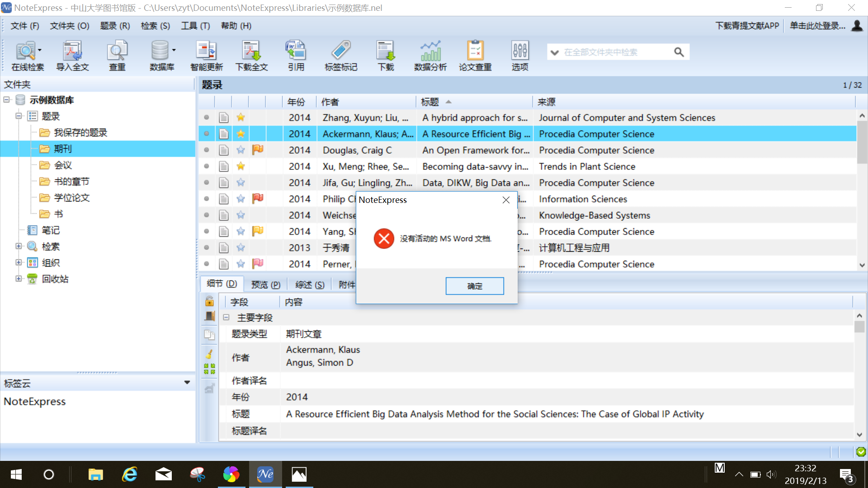Screen dimensions: 868x488
Task: Click the search magnifier icon in search box
Action: 679,52
